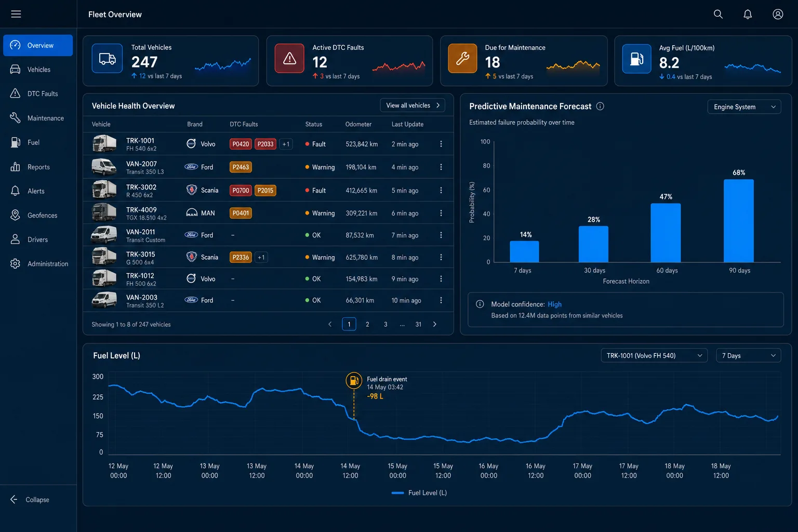
Task: Click the fuel drain event marker
Action: 354,381
